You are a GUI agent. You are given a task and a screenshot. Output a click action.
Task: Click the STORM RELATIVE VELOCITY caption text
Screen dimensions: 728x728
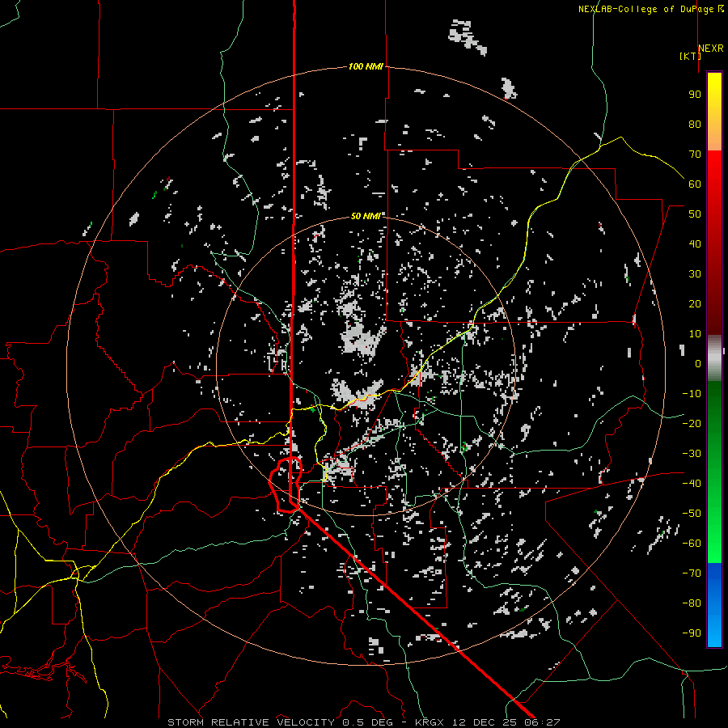251,722
